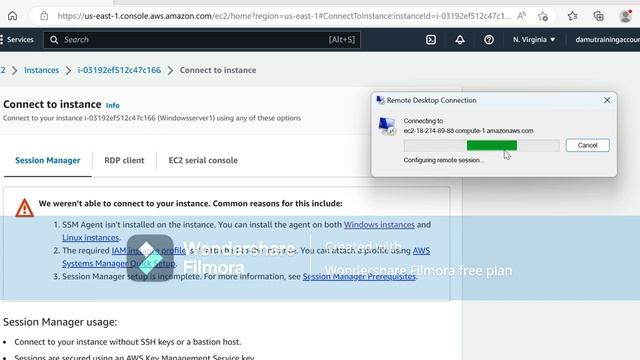Click the Remote Desktop connection progress bar
Image resolution: width=640 pixels, height=360 pixels.
(482, 145)
